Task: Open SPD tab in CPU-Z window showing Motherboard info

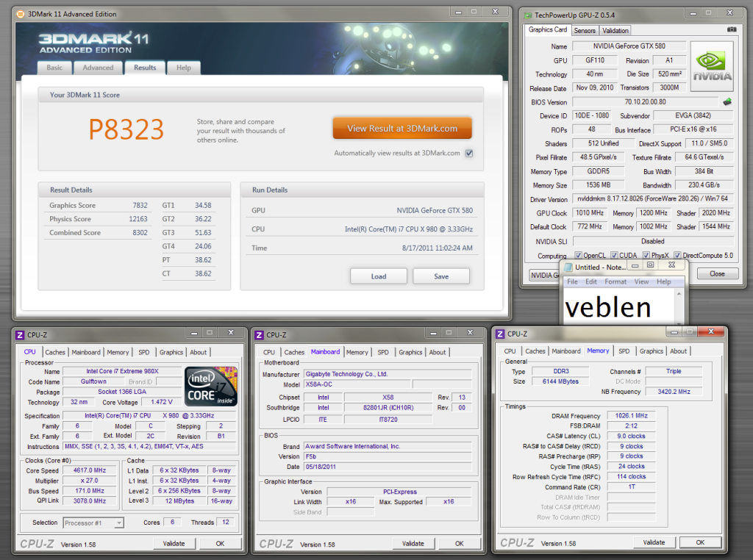Action: coord(382,352)
